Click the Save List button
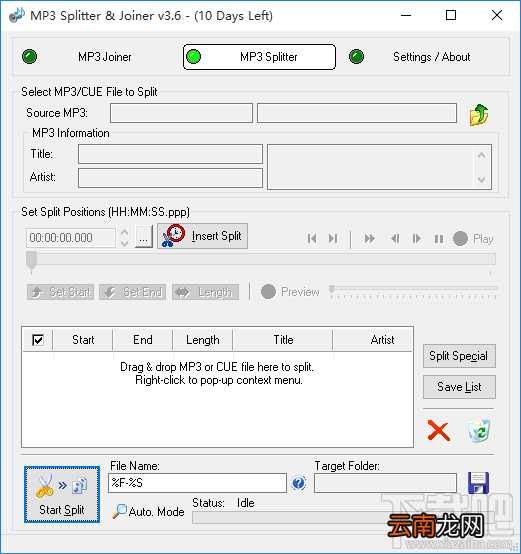The image size is (521, 554). (x=459, y=387)
